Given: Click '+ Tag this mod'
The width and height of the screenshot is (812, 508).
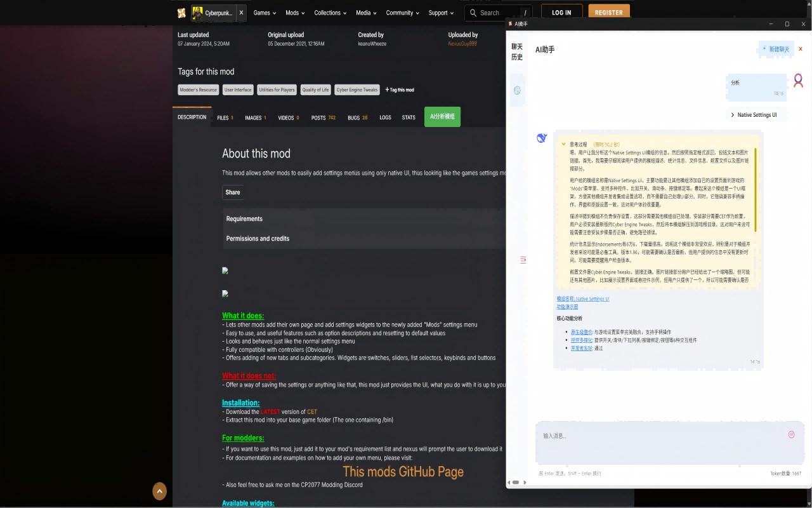Looking at the screenshot, I should click(400, 90).
